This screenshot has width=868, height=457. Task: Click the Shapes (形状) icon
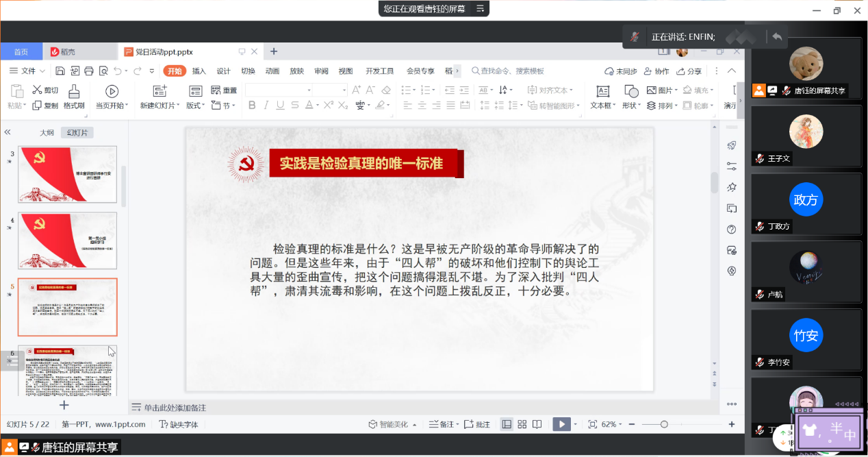point(630,91)
